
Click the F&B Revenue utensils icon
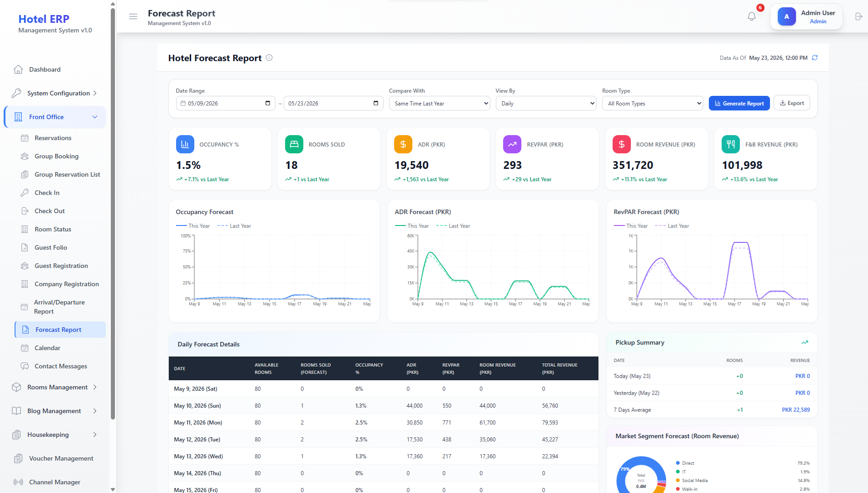(x=731, y=144)
